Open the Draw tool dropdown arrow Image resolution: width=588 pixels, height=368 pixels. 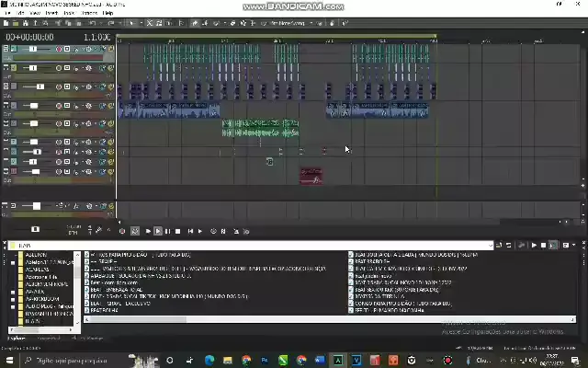click(x=225, y=23)
